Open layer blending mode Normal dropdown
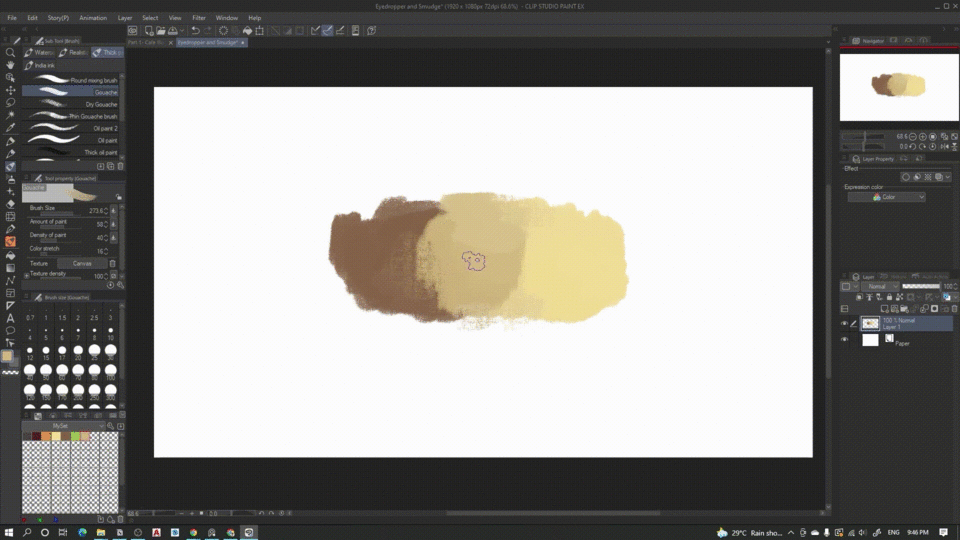The height and width of the screenshot is (540, 960). [x=879, y=286]
